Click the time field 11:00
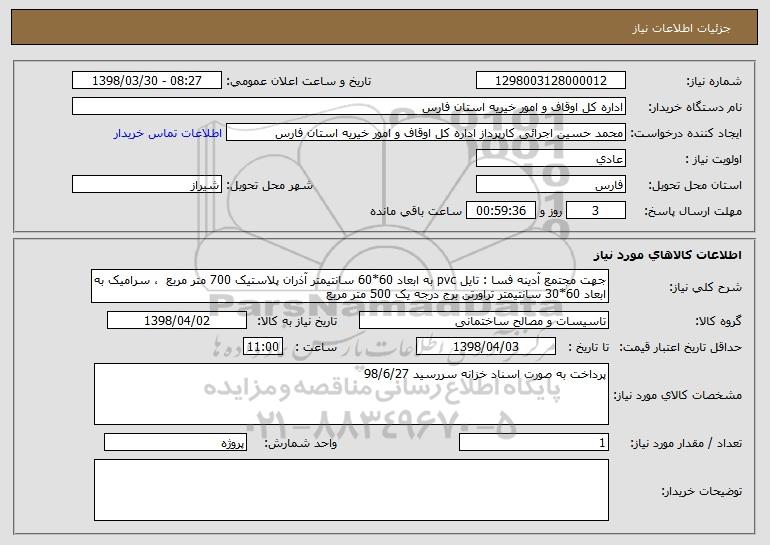Viewport: 770px width, 545px height. pyautogui.click(x=263, y=347)
